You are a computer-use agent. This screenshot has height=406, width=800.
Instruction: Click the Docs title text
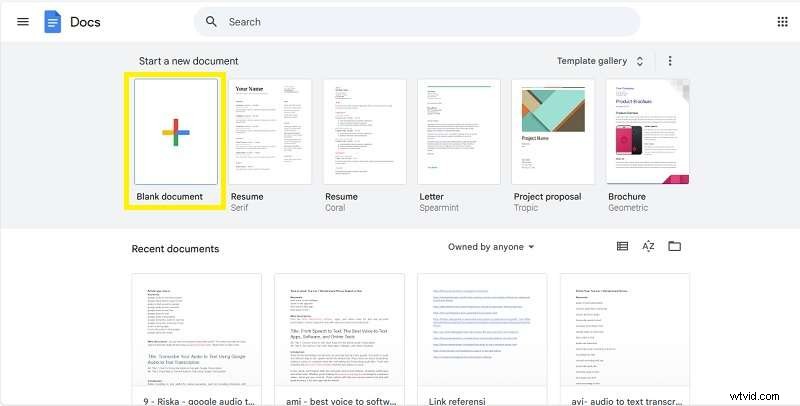point(85,22)
